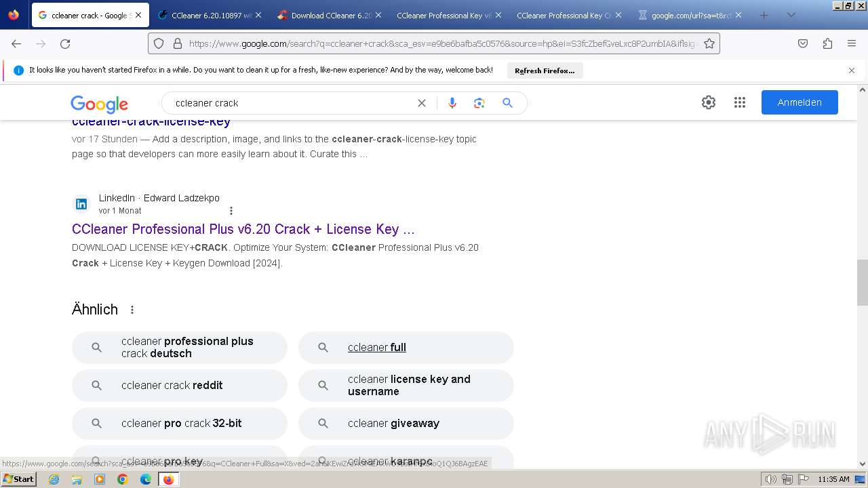Launch Chrome from the taskbar
Screen dimensions: 868x488
point(123,479)
